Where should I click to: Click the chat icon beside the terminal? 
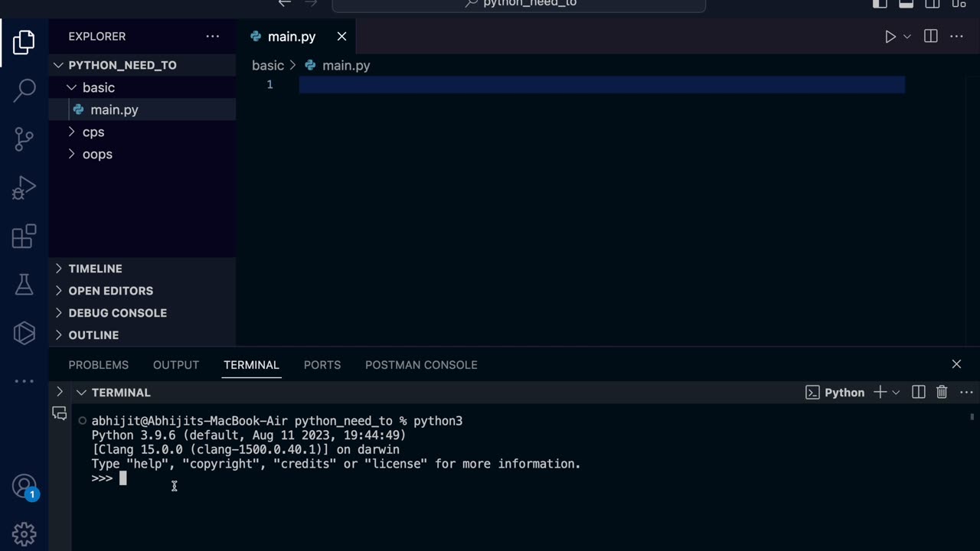pos(59,414)
